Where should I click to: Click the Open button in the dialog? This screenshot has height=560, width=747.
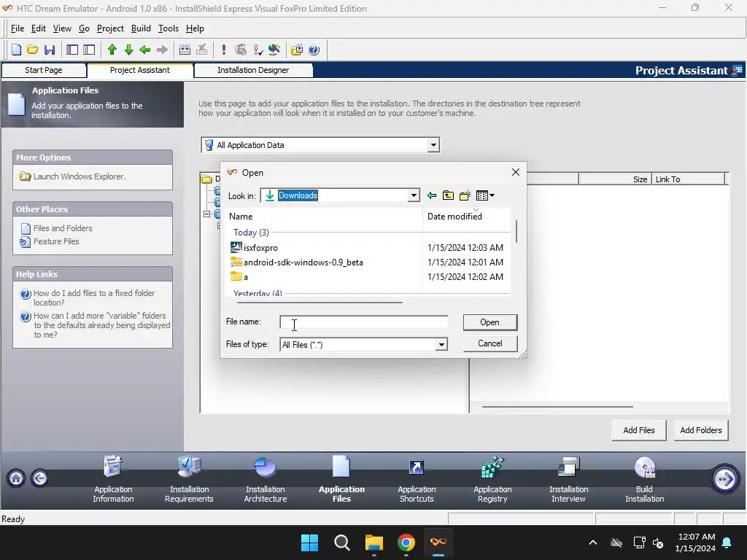coord(489,322)
